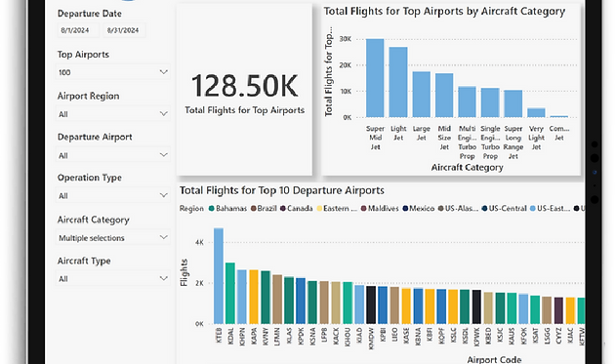Expand the Departure Airport dropdown

[x=113, y=155]
